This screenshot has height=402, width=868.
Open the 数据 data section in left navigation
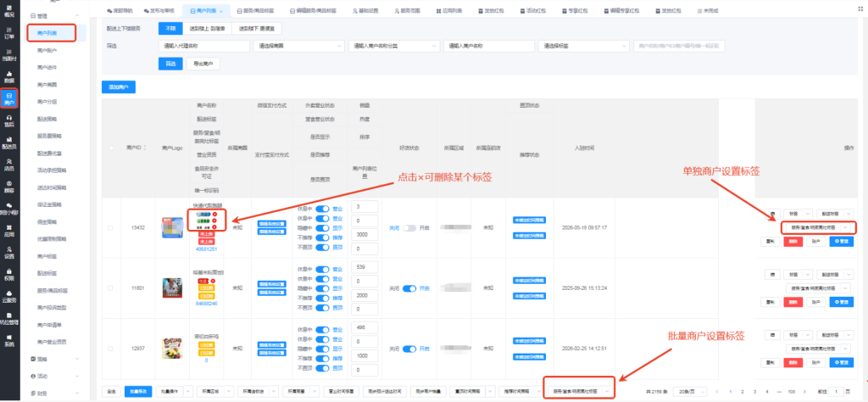(8, 77)
